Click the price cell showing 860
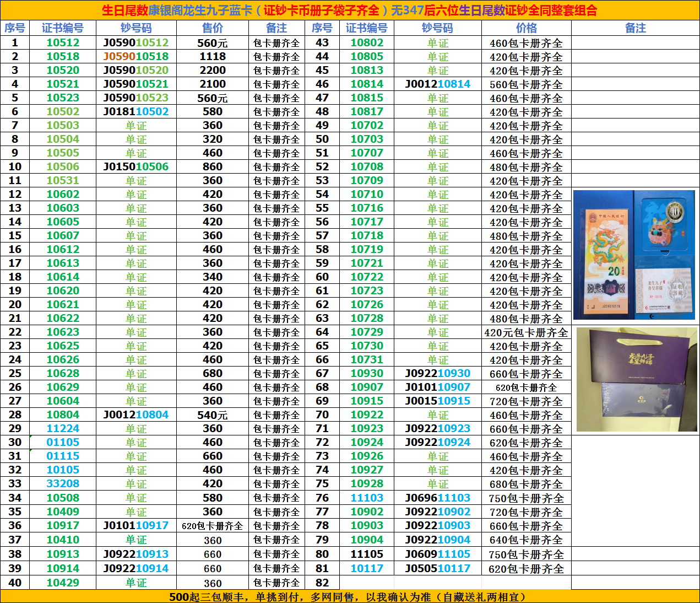This screenshot has height=603, width=700. [213, 166]
